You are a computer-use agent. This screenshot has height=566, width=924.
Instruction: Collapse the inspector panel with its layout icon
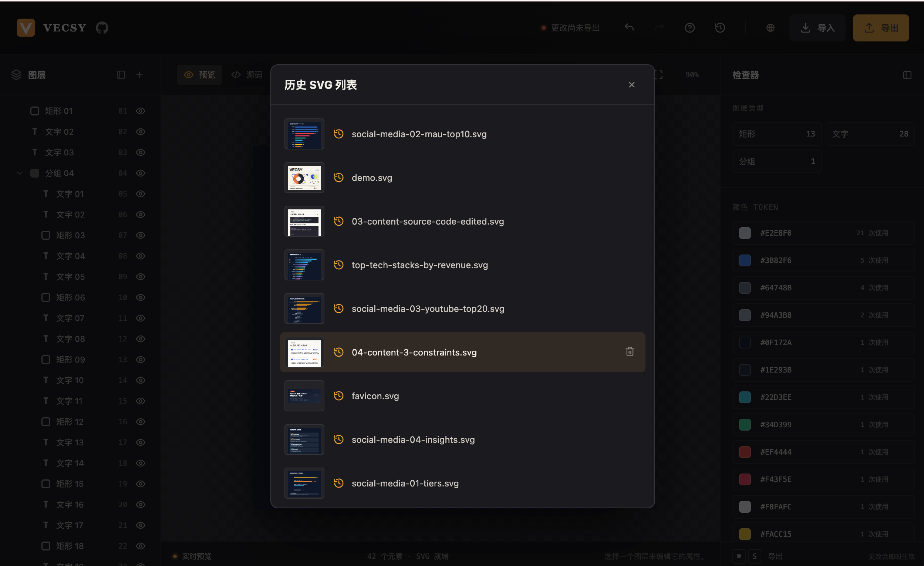[907, 75]
